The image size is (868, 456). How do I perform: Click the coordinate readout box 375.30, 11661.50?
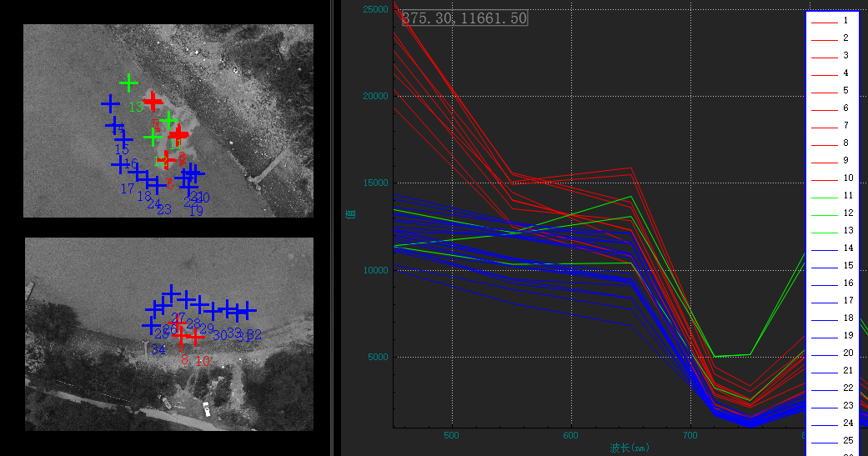(x=464, y=18)
